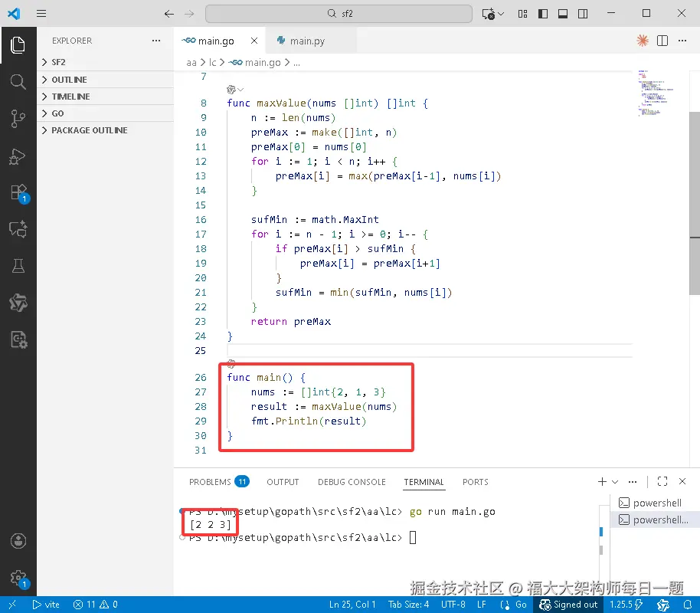Change end of line sequence 'LF'
The width and height of the screenshot is (700, 613).
pos(481,605)
